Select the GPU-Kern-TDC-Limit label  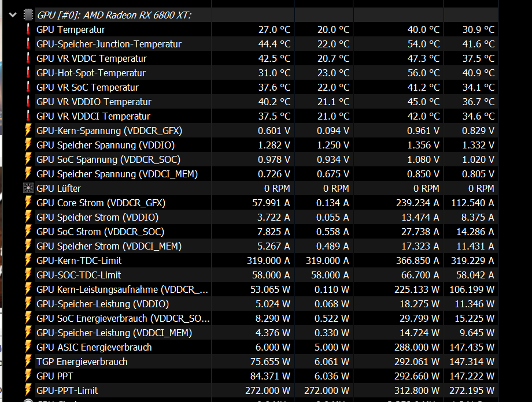(x=79, y=260)
